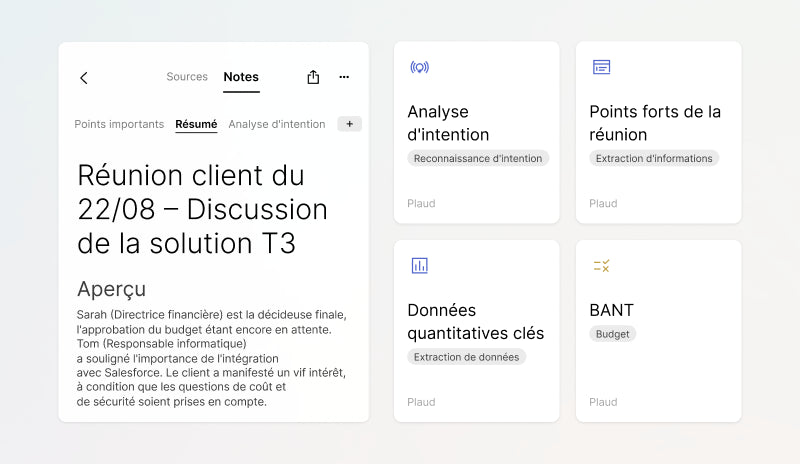
Task: Click the Extraction de données tag
Action: [466, 357]
